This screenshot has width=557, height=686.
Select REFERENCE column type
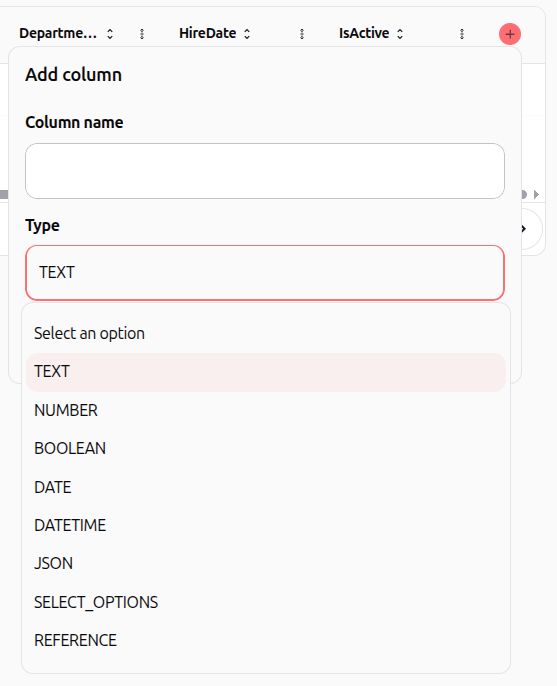[x=266, y=640]
